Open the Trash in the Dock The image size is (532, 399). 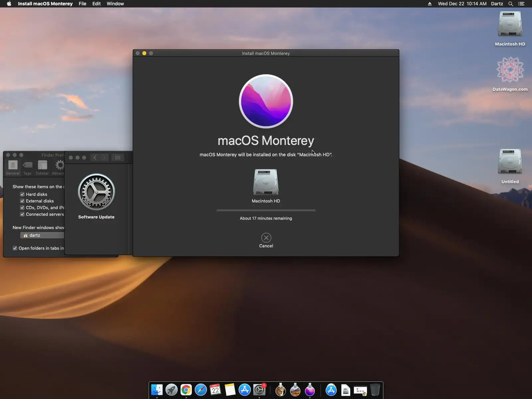coord(375,390)
